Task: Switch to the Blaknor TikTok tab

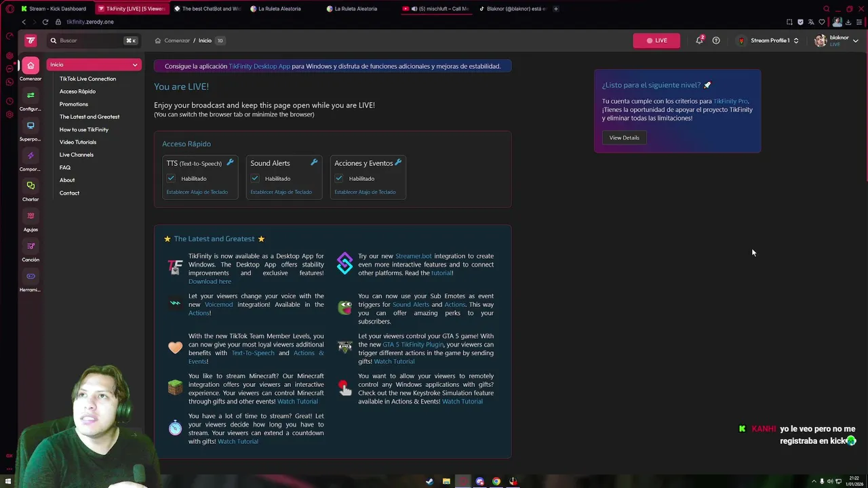Action: pyautogui.click(x=512, y=9)
